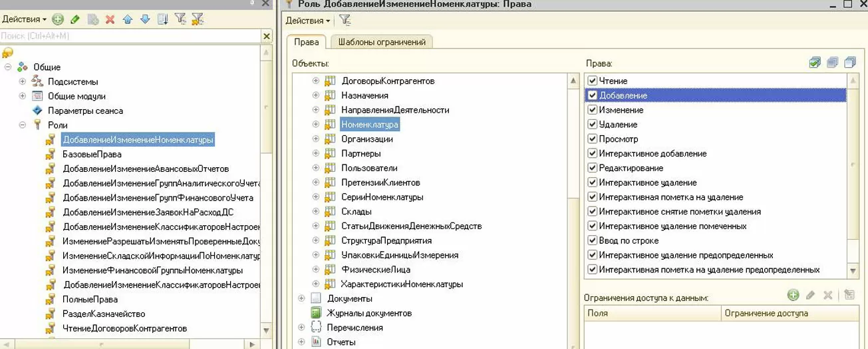Click the catalog icon next to Склады
This screenshot has height=349, width=868.
pyautogui.click(x=330, y=212)
